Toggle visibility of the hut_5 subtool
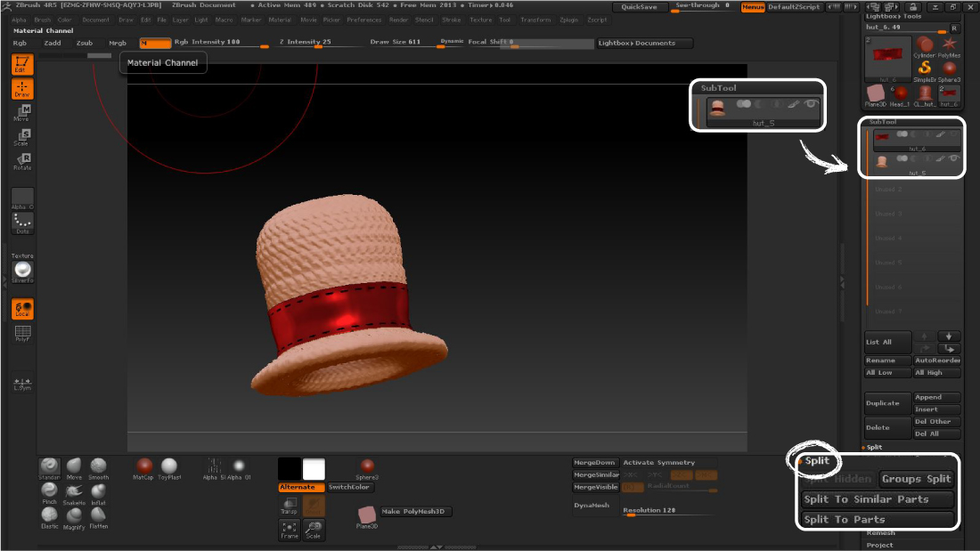The height and width of the screenshot is (551, 980). click(x=953, y=158)
